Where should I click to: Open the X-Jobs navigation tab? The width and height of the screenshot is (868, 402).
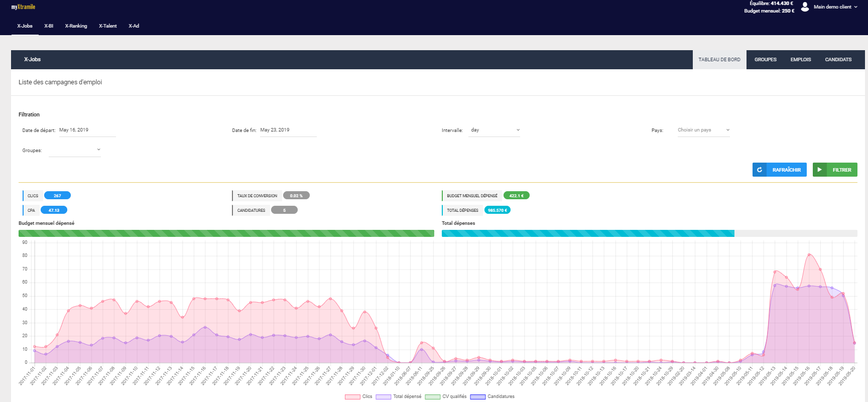point(25,26)
